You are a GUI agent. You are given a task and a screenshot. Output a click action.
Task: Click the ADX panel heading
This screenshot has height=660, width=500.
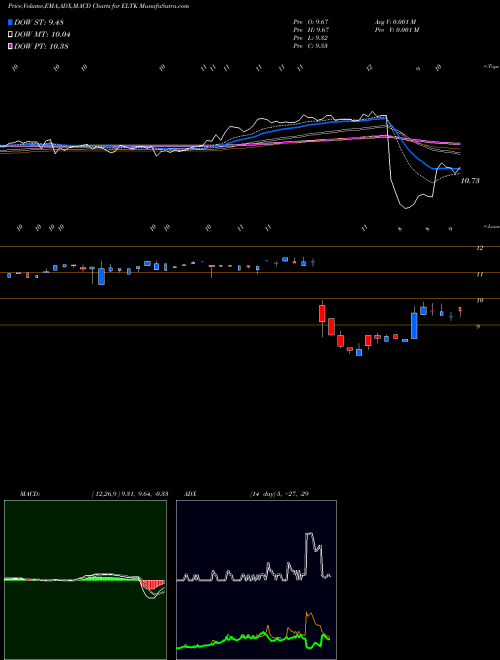[x=190, y=494]
